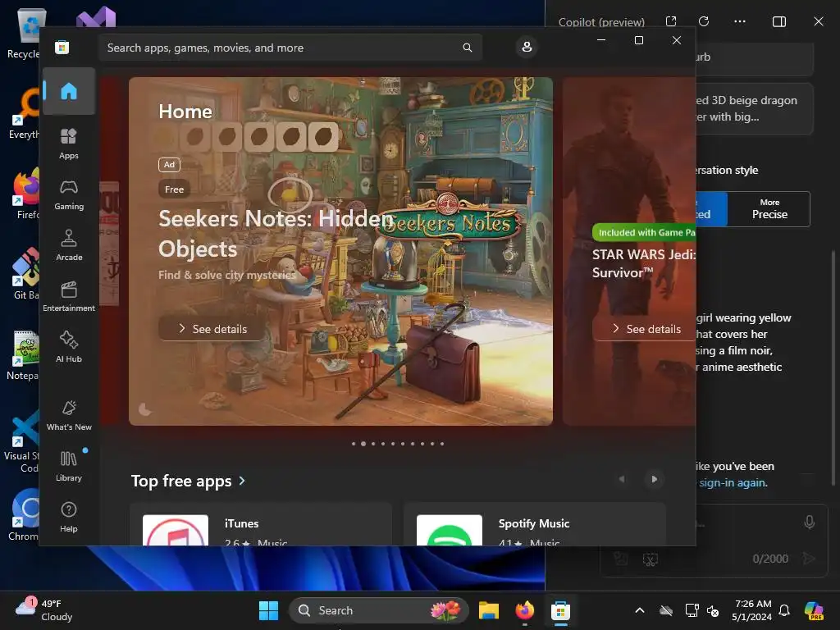Open the iTunes app card
840x630 pixels.
click(261, 524)
